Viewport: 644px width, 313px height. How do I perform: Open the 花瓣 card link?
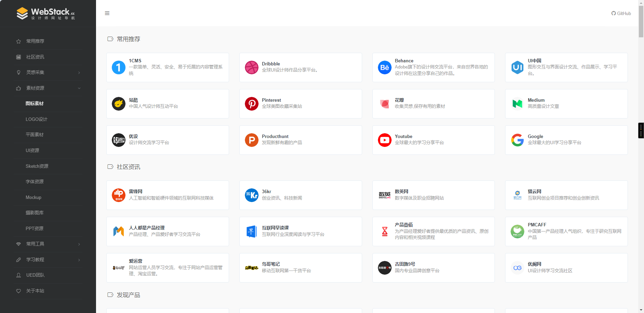(x=433, y=103)
